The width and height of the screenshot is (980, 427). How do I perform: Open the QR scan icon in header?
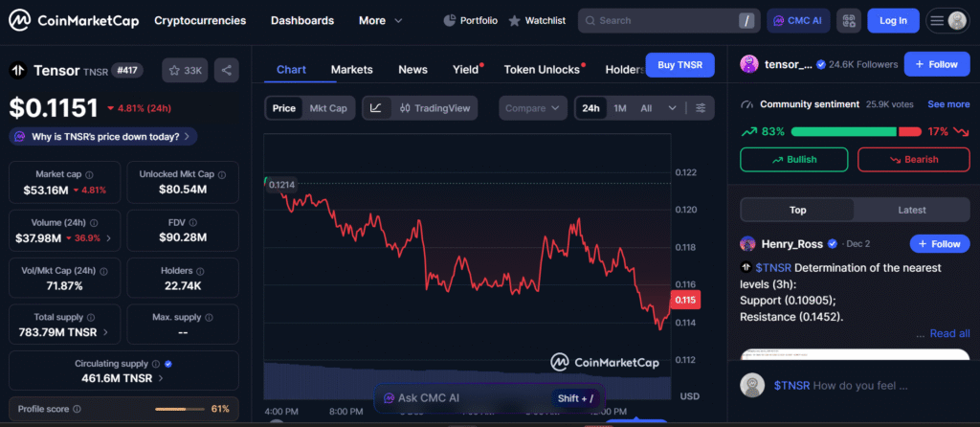(848, 21)
